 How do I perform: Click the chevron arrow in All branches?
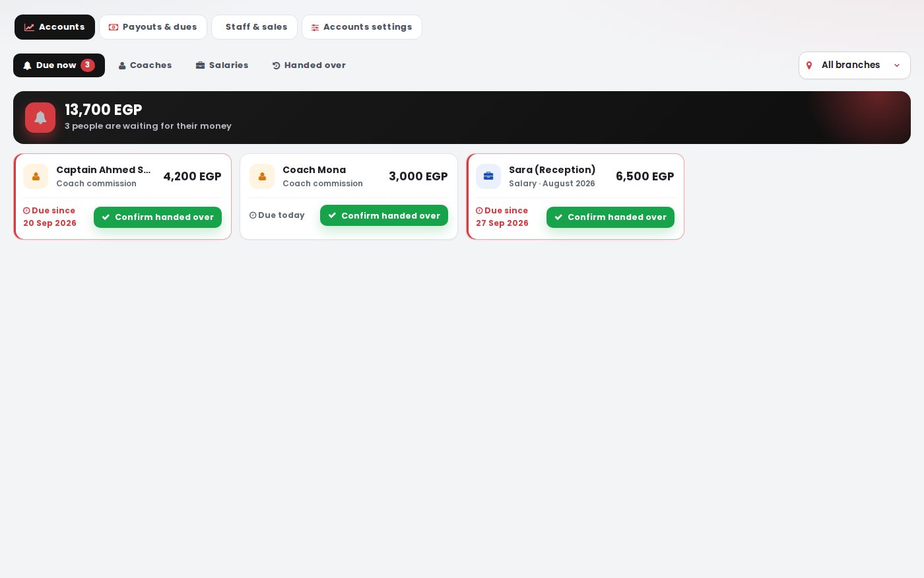pos(896,65)
